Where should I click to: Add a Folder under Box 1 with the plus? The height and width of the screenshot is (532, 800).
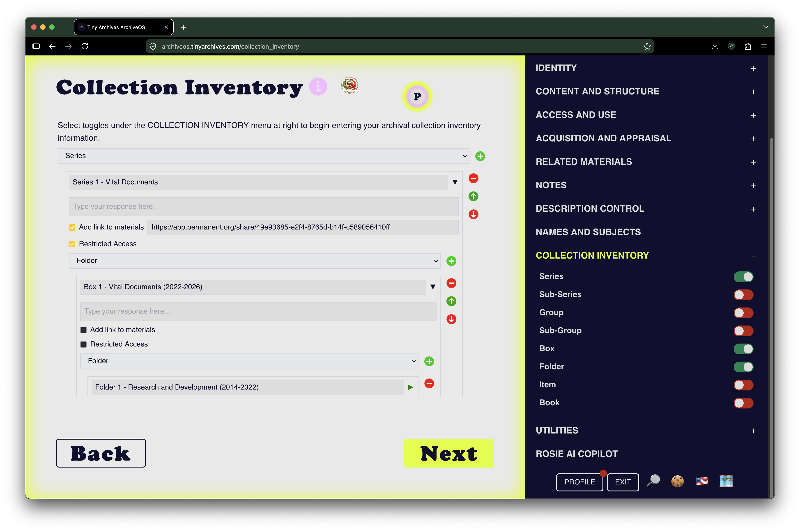429,361
